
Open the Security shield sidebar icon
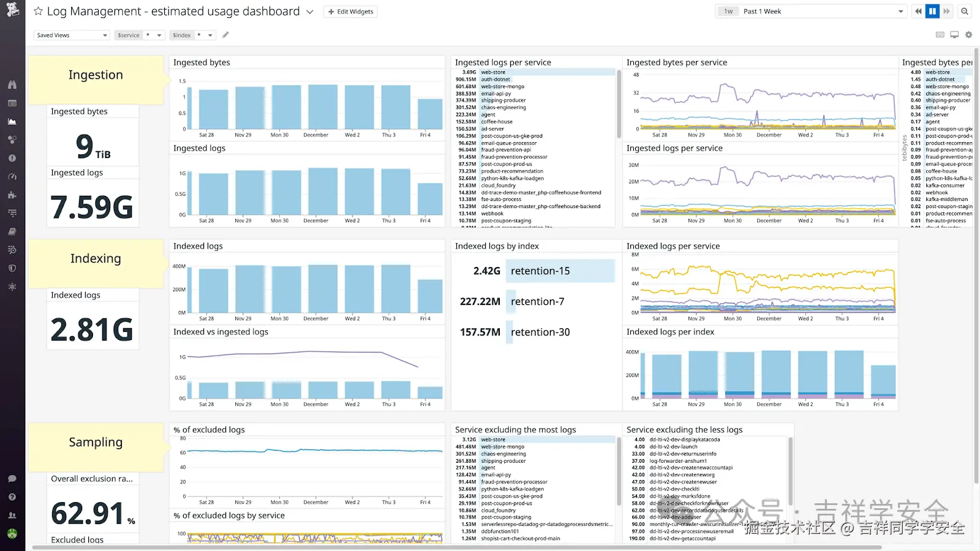[12, 268]
